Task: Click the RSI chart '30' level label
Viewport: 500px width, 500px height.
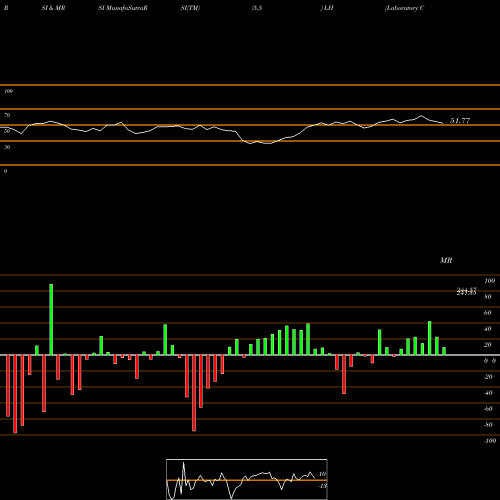Action: point(7,147)
